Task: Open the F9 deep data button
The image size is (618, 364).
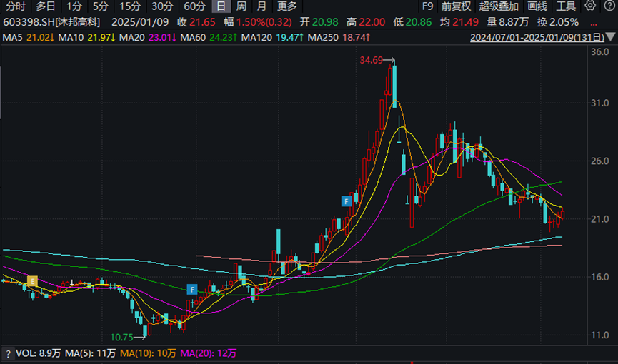Action: click(427, 6)
